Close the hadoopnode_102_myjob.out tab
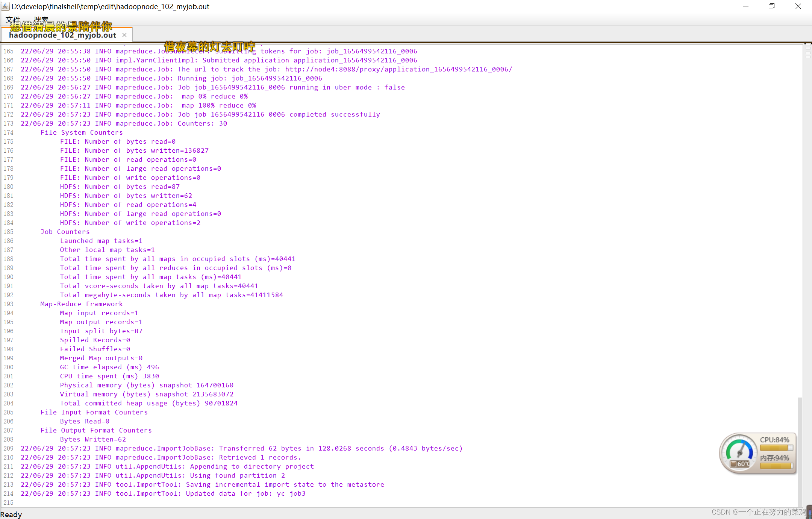812x519 pixels. pos(124,35)
